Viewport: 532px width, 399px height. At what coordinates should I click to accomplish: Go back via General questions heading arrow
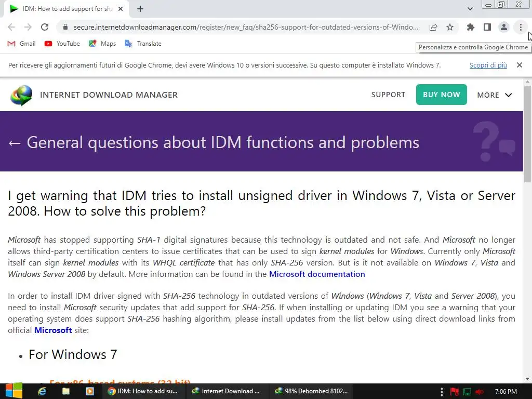15,143
